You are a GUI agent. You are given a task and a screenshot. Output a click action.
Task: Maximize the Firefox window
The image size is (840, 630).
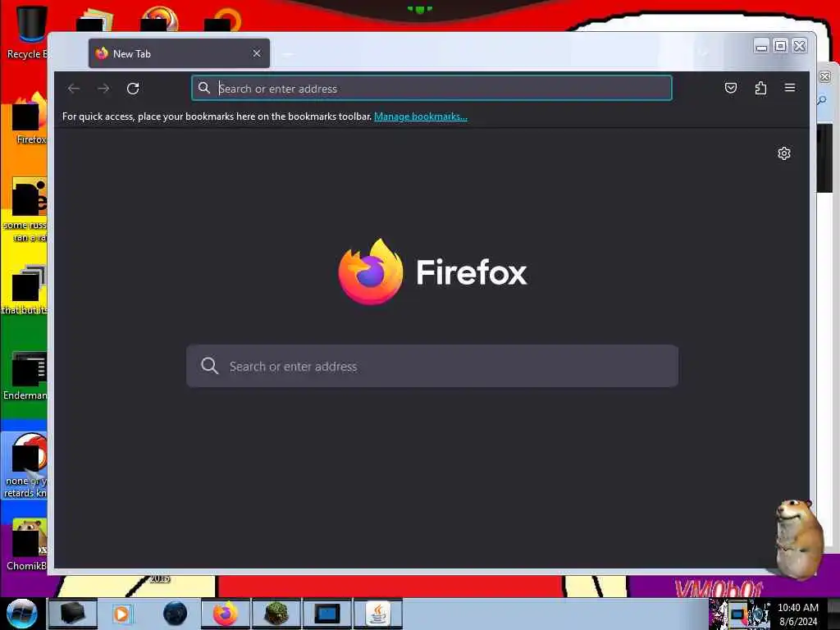781,47
